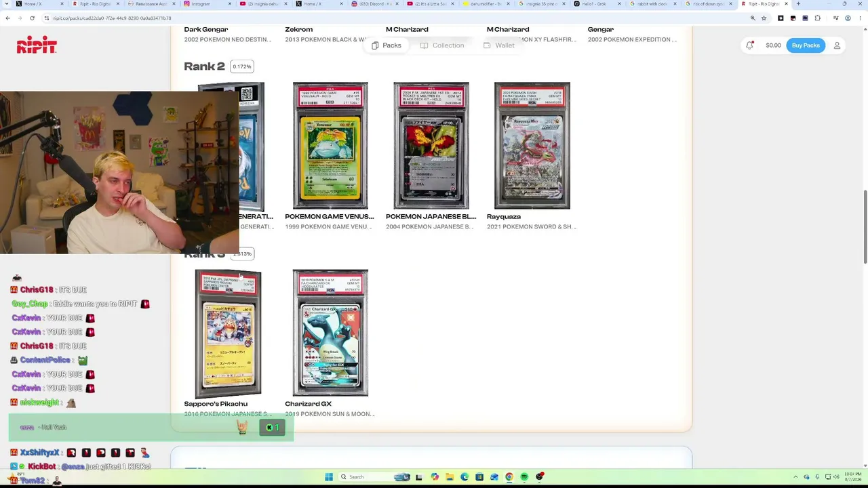Screen dimensions: 868x488
Task: Click the POKEMON JAPANESE BL... card title
Action: click(x=431, y=217)
